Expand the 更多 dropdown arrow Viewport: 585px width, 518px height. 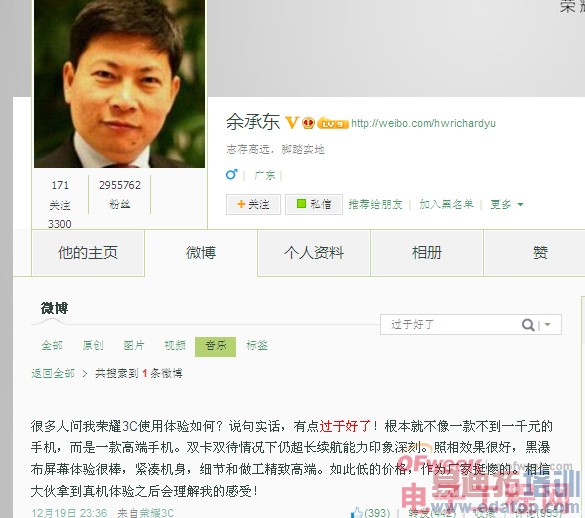point(520,205)
